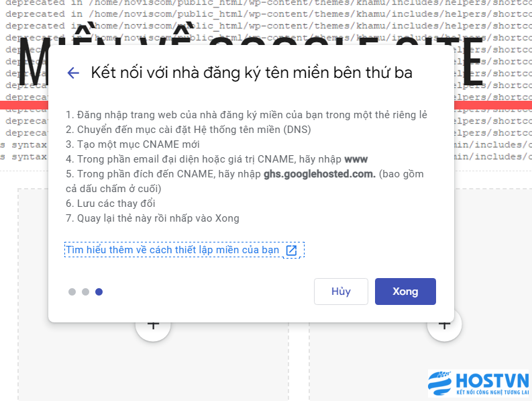Image resolution: width=532 pixels, height=401 pixels.
Task: Click step '7. Quay lại thẻ này rồi nhấp vào Xong'
Action: (152, 218)
